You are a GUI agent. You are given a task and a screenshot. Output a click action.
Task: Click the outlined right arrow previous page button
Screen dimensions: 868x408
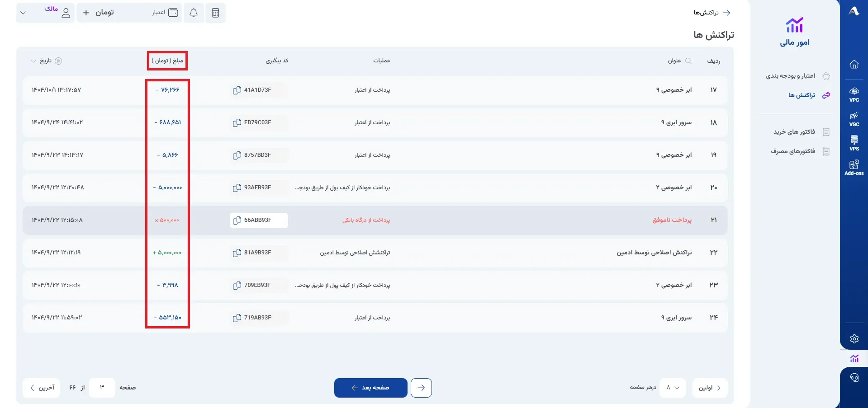click(x=421, y=388)
